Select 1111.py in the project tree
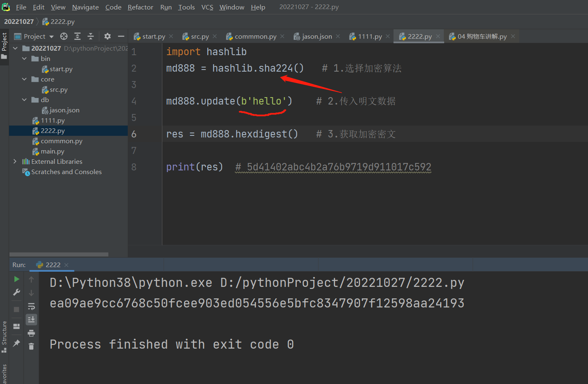588x384 pixels. (x=49, y=120)
